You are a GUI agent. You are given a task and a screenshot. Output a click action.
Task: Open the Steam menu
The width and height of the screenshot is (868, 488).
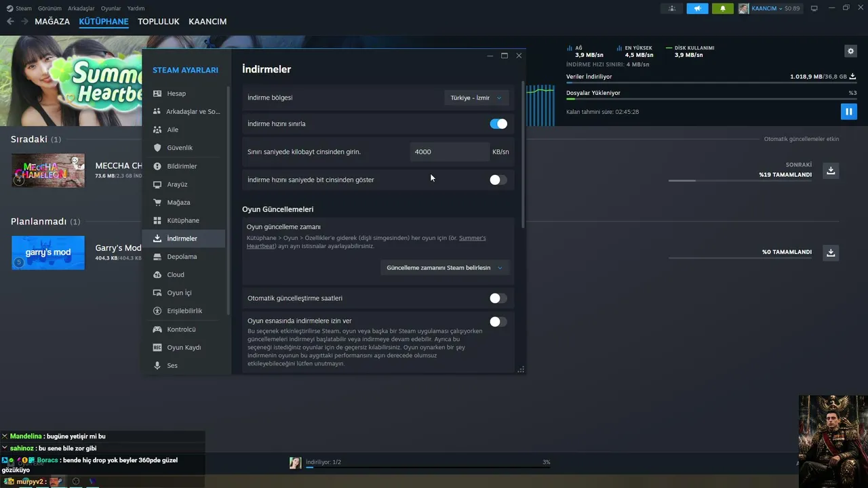click(x=19, y=8)
